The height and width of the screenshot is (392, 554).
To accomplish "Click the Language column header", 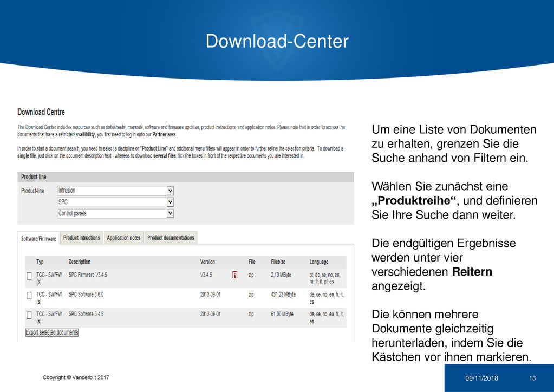I will point(319,262).
